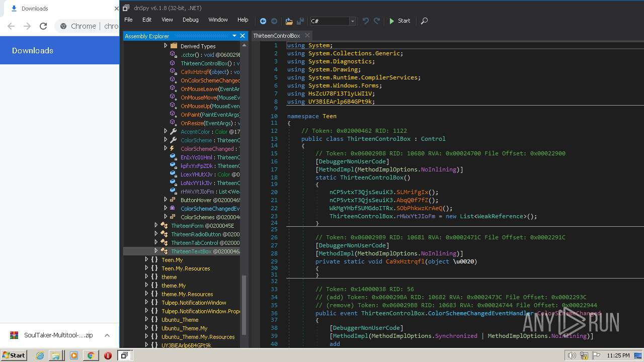The height and width of the screenshot is (362, 644).
Task: Click ThirteenControlBox class name in code
Action: pyautogui.click(x=379, y=139)
